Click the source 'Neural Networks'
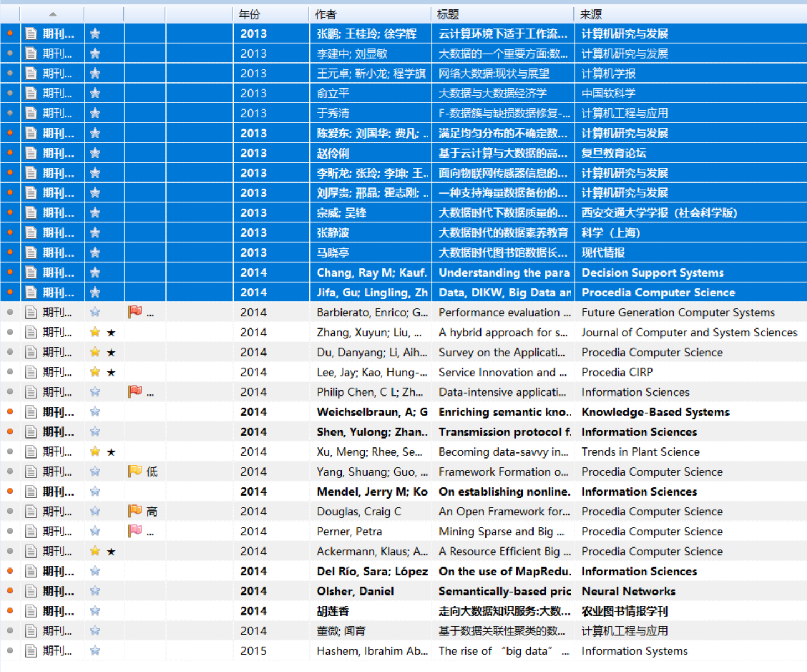The height and width of the screenshot is (672, 807). (628, 591)
